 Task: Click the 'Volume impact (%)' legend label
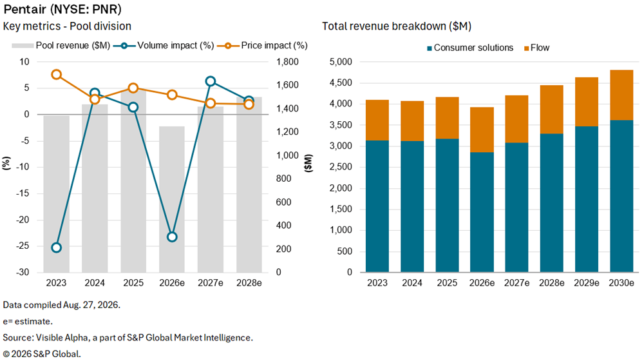(x=176, y=46)
